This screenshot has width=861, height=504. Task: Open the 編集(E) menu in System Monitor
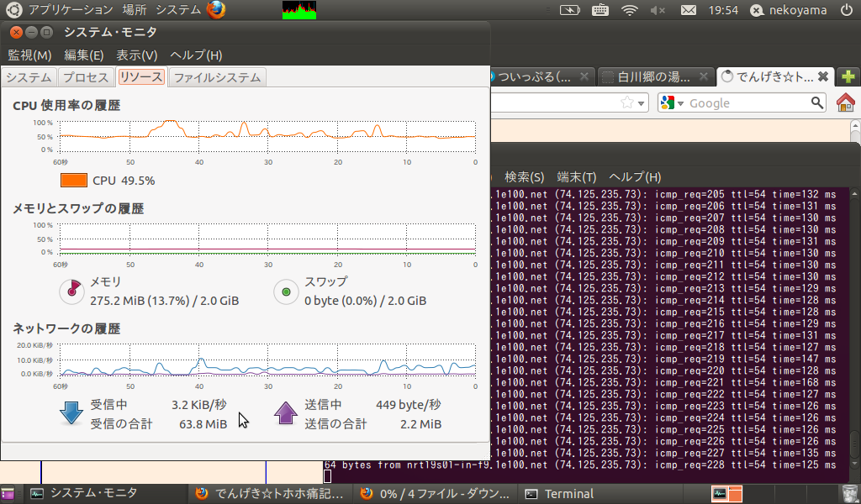click(x=83, y=55)
